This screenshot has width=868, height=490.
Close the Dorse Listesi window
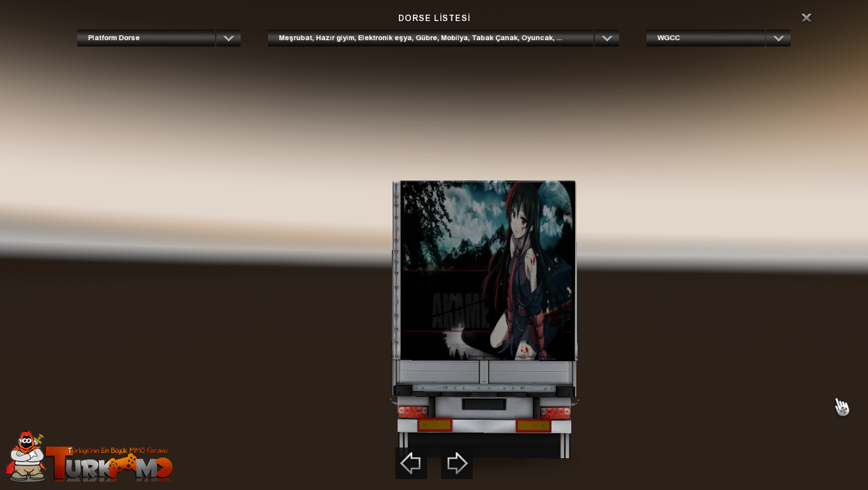coord(806,18)
